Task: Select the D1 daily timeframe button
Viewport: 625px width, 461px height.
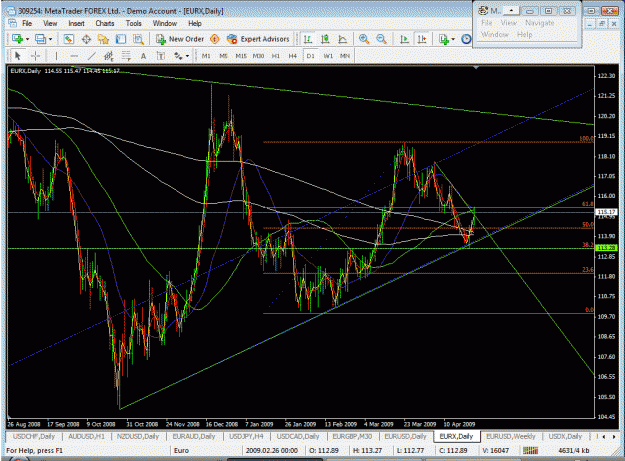Action: (x=310, y=56)
